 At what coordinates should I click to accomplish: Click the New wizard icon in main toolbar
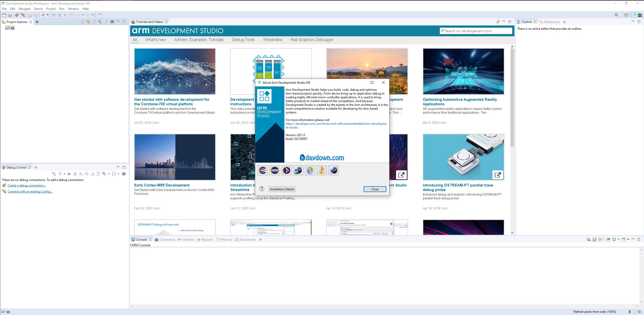click(4, 15)
